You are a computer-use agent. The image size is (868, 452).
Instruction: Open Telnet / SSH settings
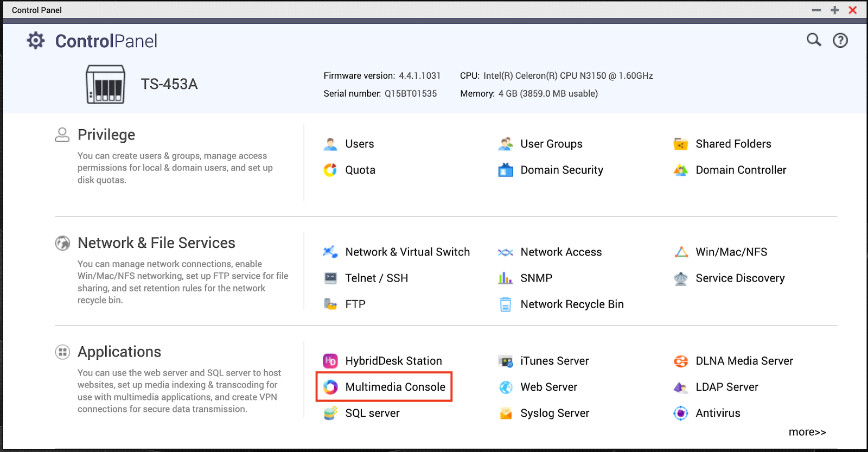tap(376, 278)
